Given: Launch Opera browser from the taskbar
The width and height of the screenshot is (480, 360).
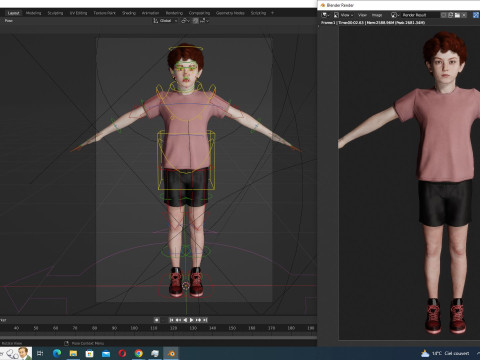Looking at the screenshot, I should [122, 353].
